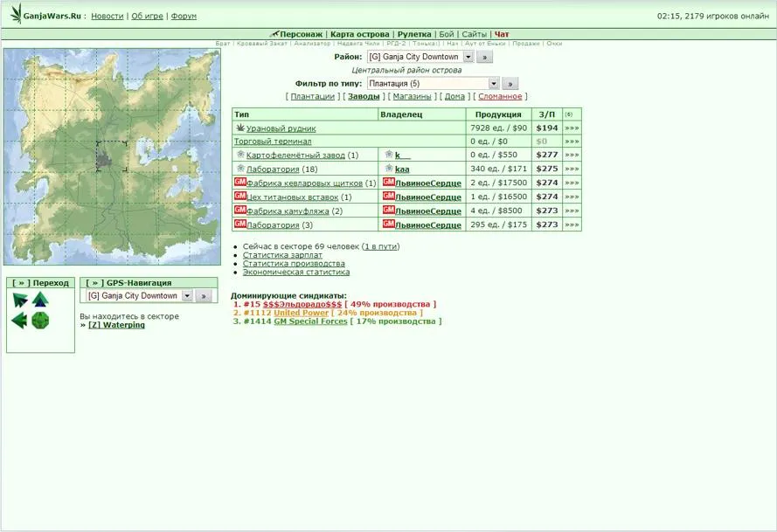Open the Статистика зарплат link
Screen dimensions: 777x532
coord(275,255)
